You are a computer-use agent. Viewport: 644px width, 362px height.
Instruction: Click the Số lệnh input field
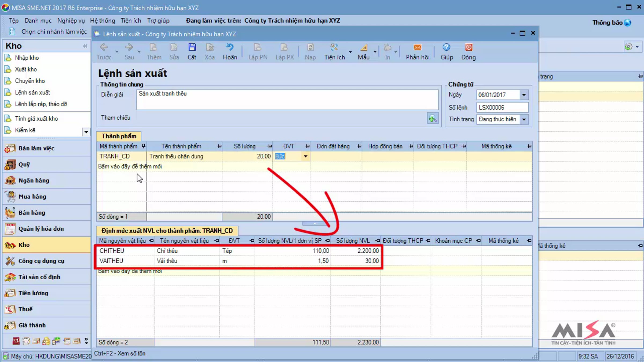(502, 108)
